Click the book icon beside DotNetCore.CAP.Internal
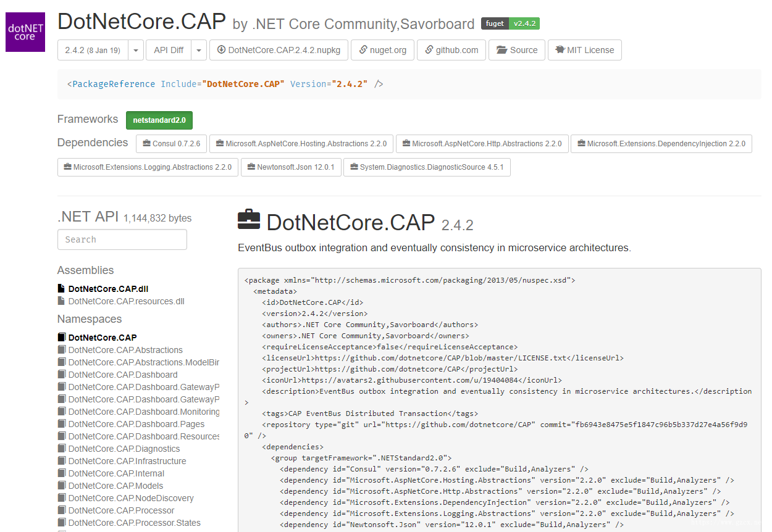This screenshot has width=772, height=532. point(61,473)
